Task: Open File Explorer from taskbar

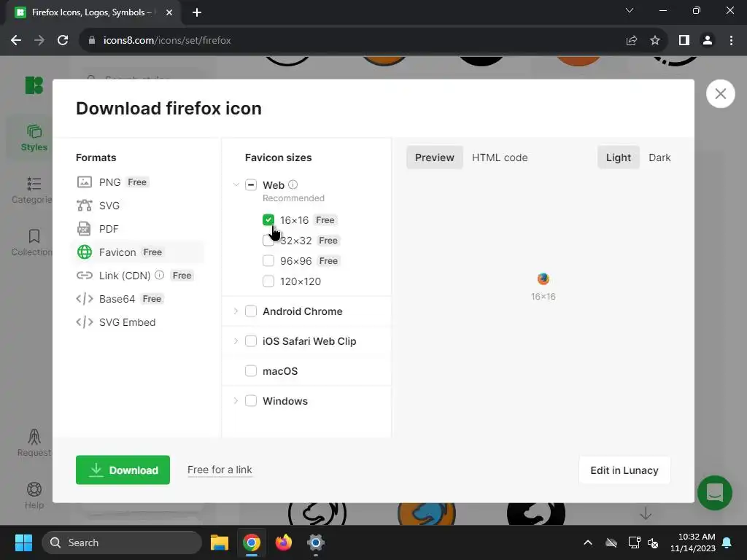Action: click(220, 542)
